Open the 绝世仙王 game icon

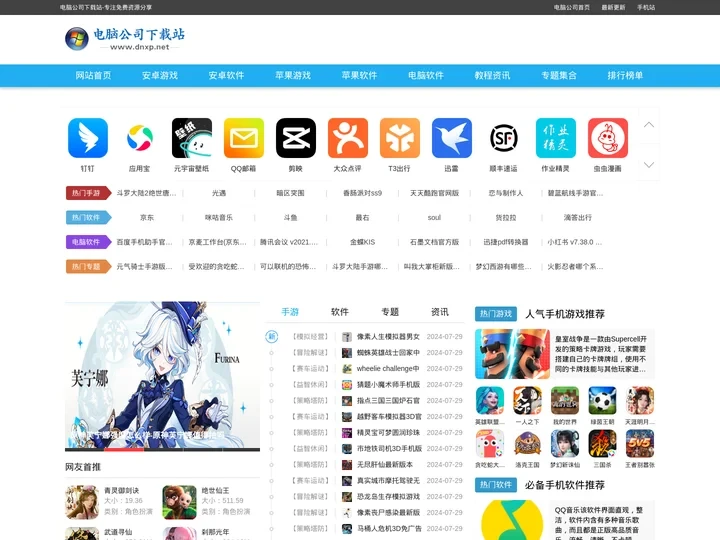[180, 502]
